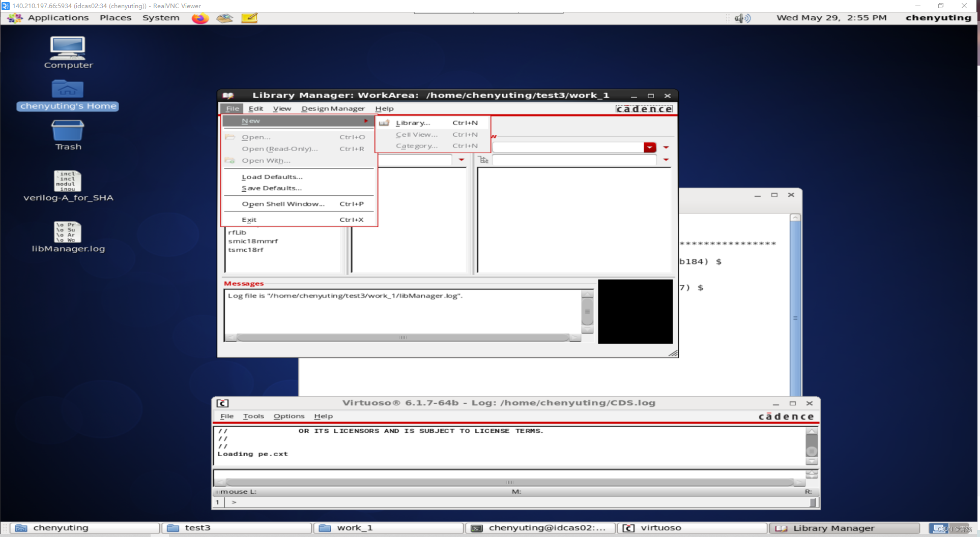
Task: Choose Exit from the File menu
Action: (x=299, y=220)
